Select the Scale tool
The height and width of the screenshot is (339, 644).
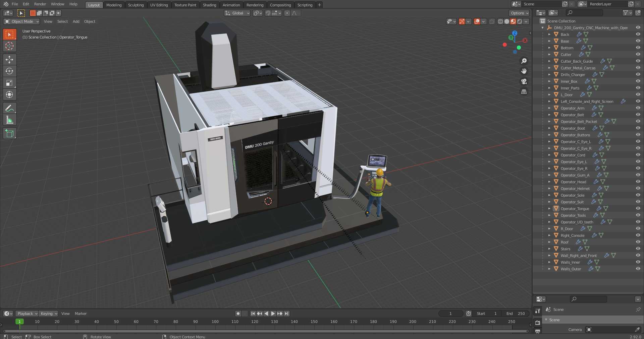(x=9, y=83)
